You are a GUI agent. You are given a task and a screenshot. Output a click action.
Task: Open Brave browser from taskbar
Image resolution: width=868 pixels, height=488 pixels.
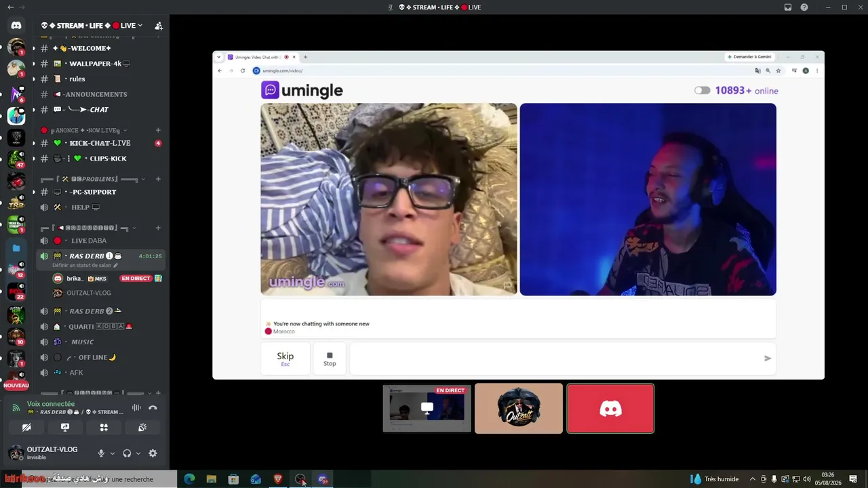pos(278,479)
